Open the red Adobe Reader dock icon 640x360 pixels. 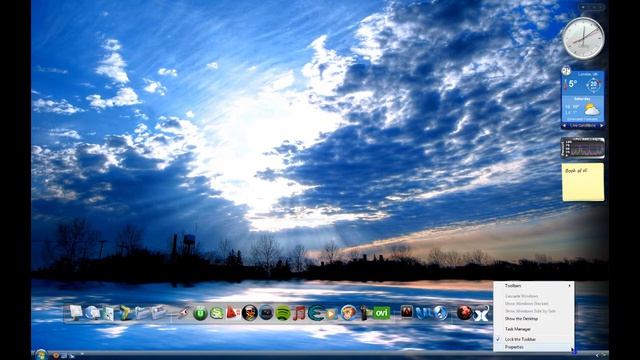pyautogui.click(x=233, y=313)
